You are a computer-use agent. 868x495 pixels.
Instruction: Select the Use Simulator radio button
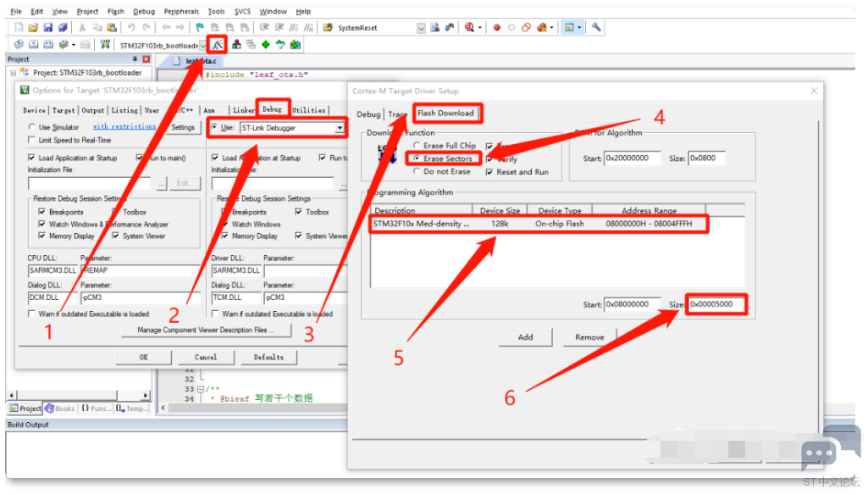(x=33, y=127)
